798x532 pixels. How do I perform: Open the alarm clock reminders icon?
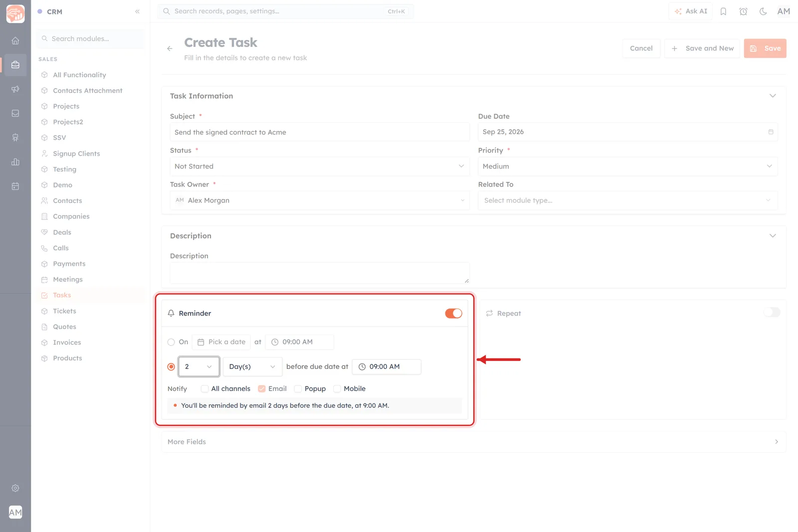coord(743,11)
